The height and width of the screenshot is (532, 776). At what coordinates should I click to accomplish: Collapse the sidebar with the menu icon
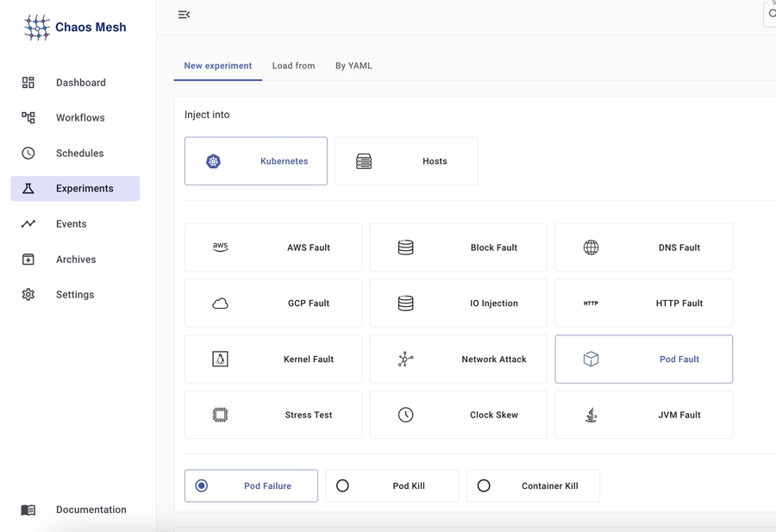pyautogui.click(x=184, y=15)
